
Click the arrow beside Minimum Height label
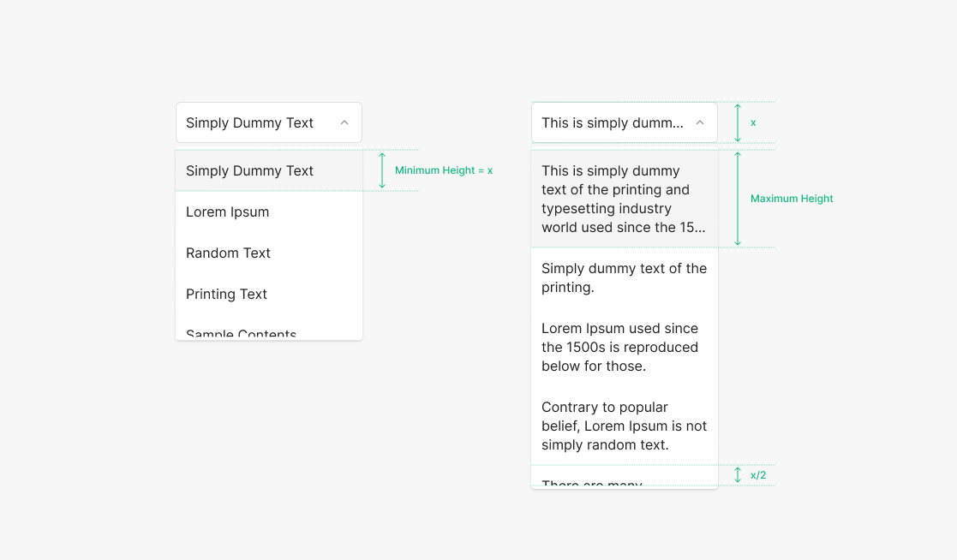pos(382,170)
